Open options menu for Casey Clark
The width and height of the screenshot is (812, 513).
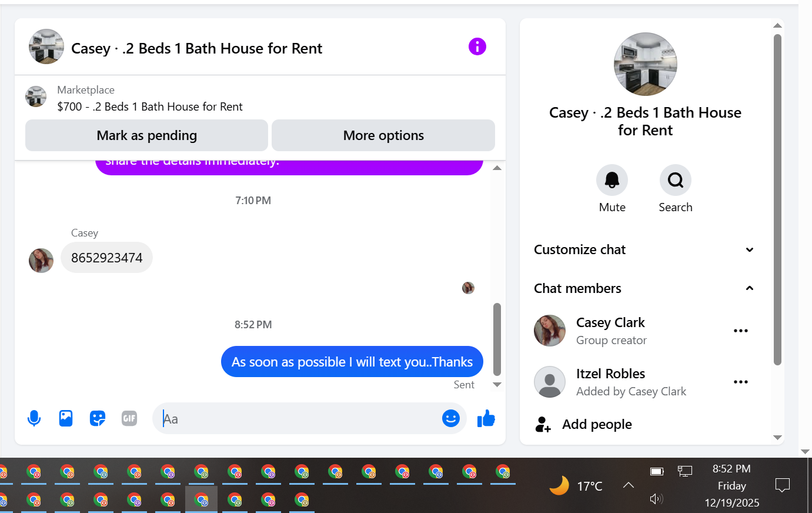coord(741,331)
